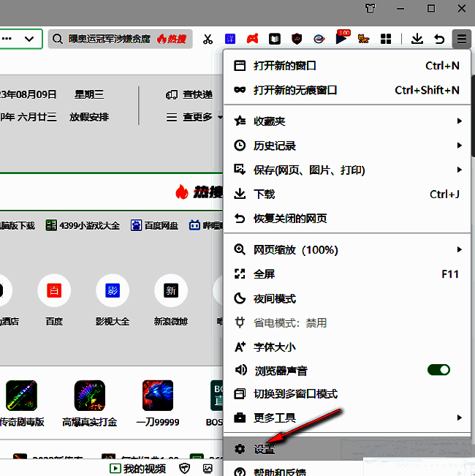Select 切换到多窗口模式 menu item
This screenshot has width=475, height=476.
[347, 394]
